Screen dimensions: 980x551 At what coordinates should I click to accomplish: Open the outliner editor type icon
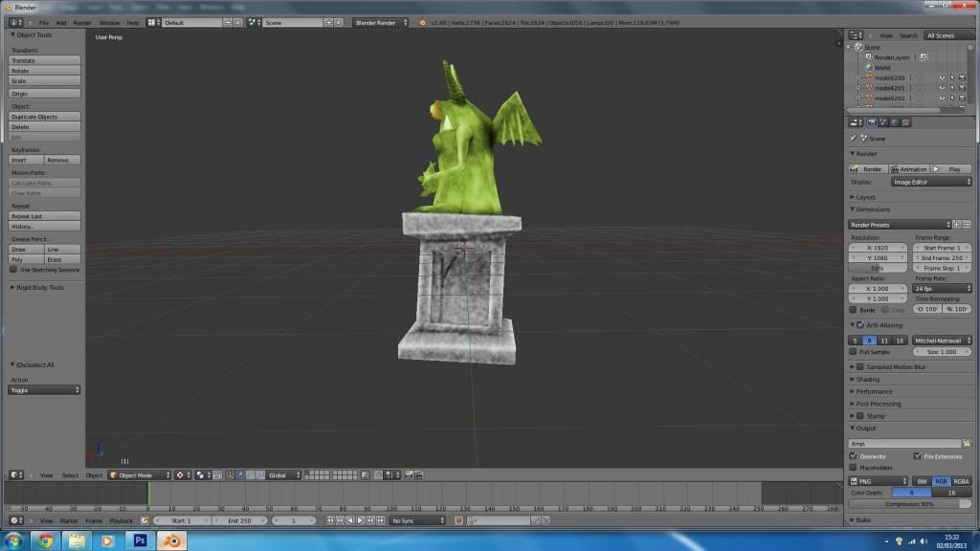[x=856, y=35]
